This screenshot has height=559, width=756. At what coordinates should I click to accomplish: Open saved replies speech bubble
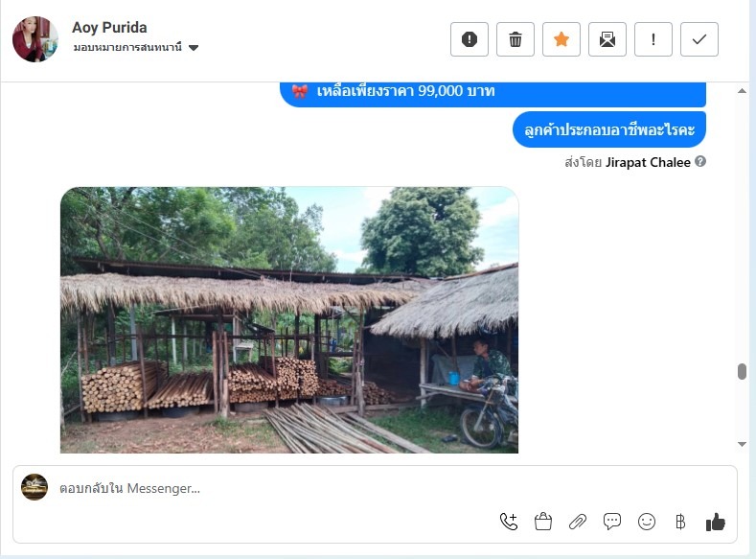(612, 522)
